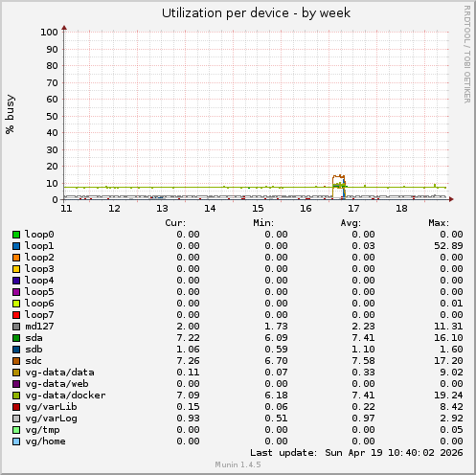Click the orange spike in the graph

tap(338, 176)
